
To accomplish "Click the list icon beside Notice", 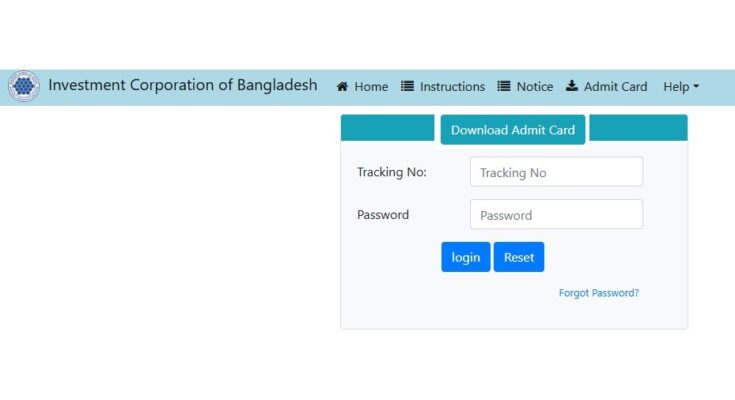I will point(504,87).
